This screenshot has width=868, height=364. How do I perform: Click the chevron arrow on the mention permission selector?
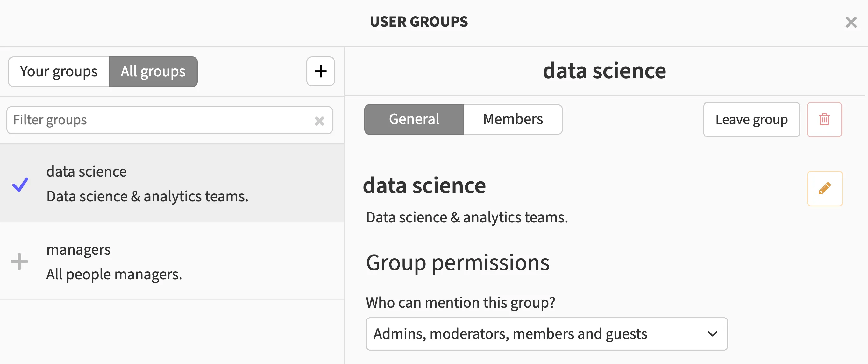pos(712,334)
